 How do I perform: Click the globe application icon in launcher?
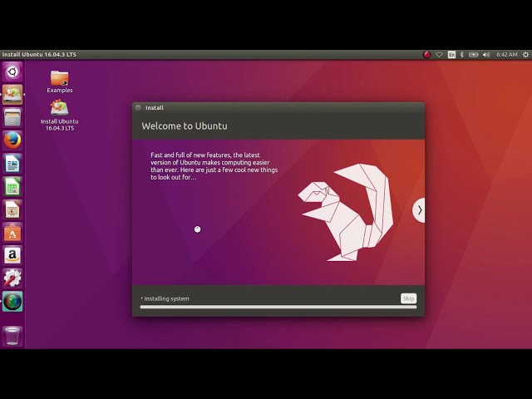pyautogui.click(x=12, y=302)
